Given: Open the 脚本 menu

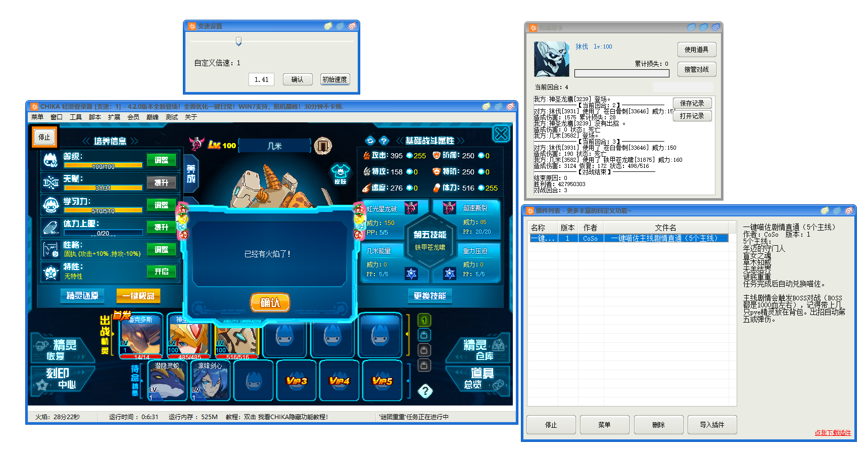Looking at the screenshot, I should [x=95, y=117].
